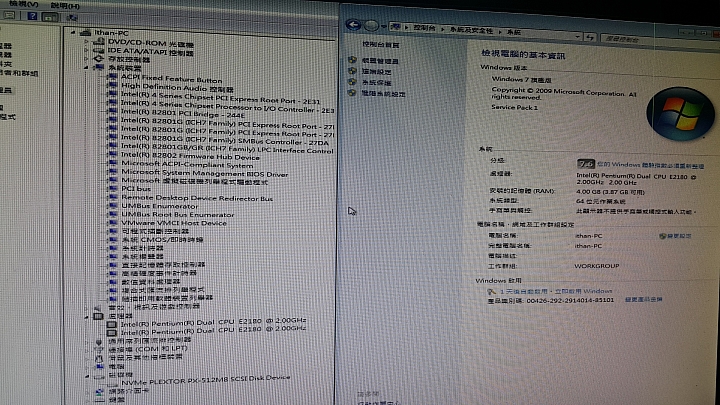
Task: Open 控制台首頁 control panel home link
Action: 381,45
